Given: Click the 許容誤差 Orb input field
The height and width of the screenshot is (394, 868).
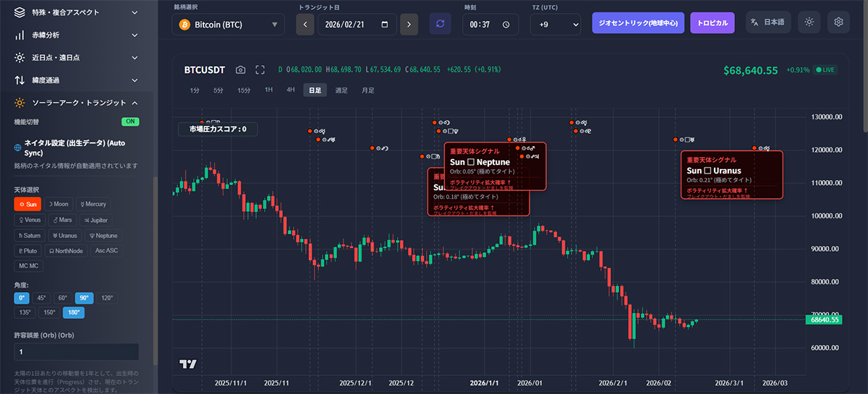Looking at the screenshot, I should point(77,352).
